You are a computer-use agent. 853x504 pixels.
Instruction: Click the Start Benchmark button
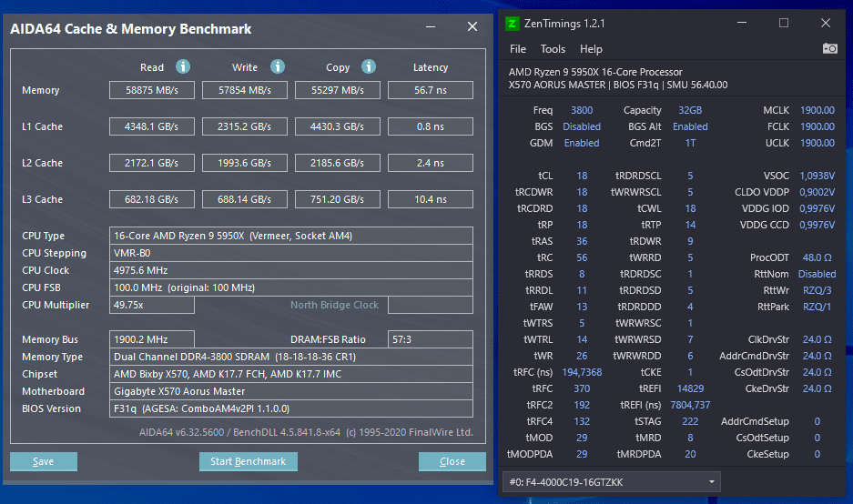point(248,461)
